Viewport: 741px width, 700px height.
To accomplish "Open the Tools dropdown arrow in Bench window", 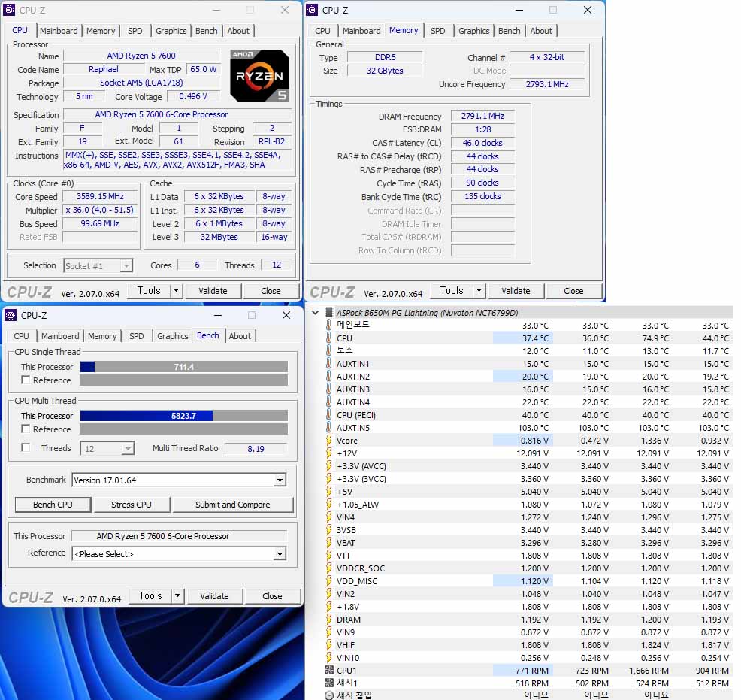I will pos(177,596).
